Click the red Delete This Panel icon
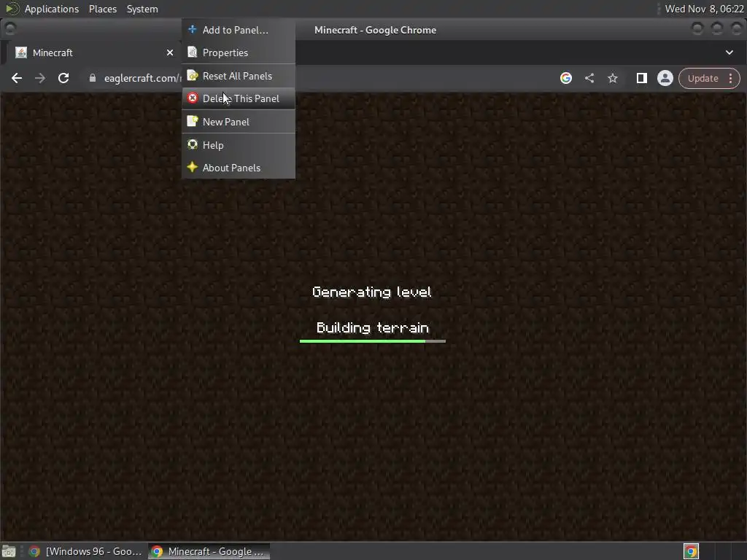 pyautogui.click(x=193, y=98)
